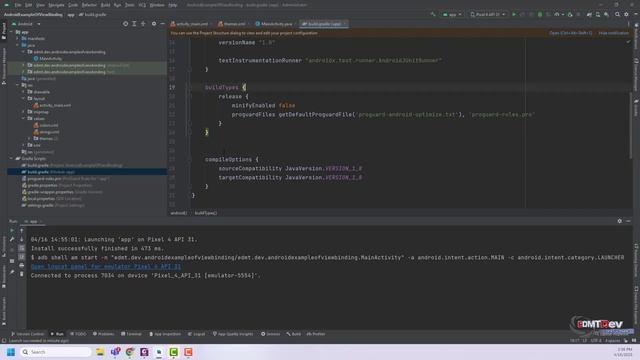Viewport: 640px width, 360px height.
Task: Click editor vertical scrollbar on right
Action: (x=631, y=124)
